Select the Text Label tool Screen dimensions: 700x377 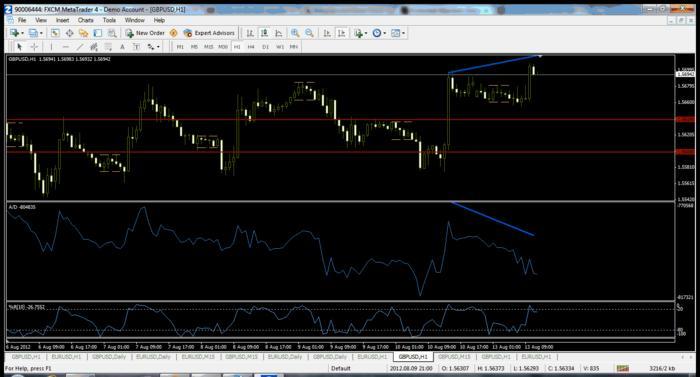pyautogui.click(x=136, y=46)
